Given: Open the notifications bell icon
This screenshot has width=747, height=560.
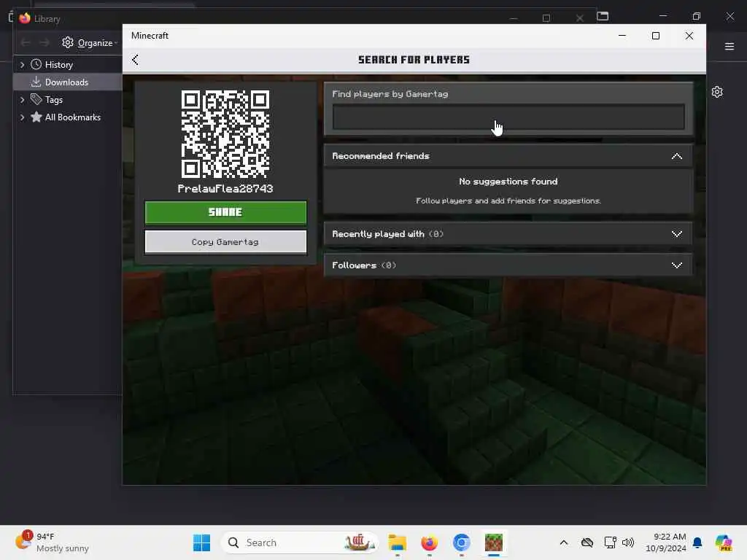Looking at the screenshot, I should tap(697, 542).
